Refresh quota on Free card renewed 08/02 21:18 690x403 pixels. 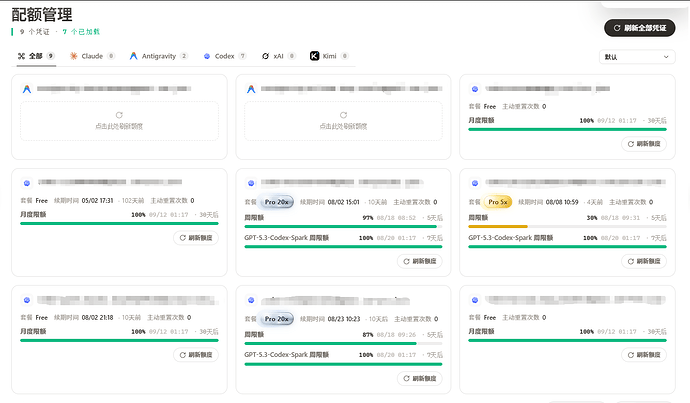[x=196, y=355]
